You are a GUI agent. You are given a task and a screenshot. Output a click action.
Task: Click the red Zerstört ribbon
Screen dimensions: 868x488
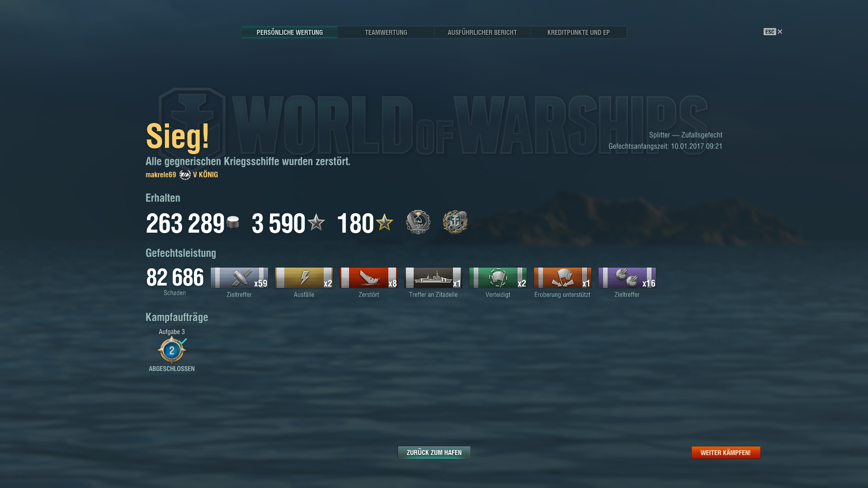click(368, 277)
